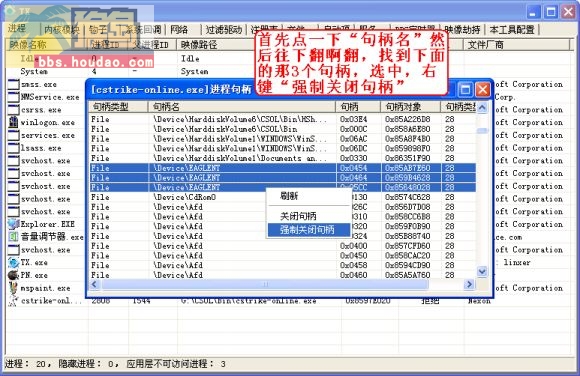Choose 强制关闭句柄 from context menu
Image resolution: width=580 pixels, height=376 pixels.
pos(307,229)
